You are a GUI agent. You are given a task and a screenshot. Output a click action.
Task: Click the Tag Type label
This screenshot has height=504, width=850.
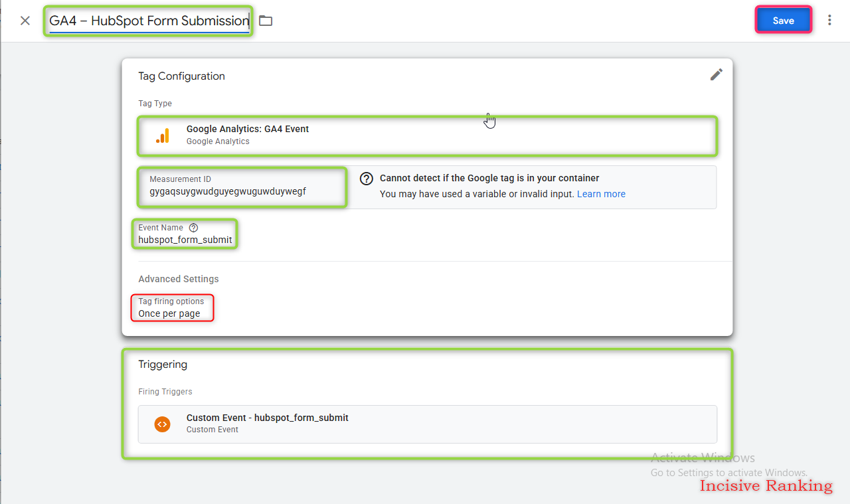tap(155, 104)
